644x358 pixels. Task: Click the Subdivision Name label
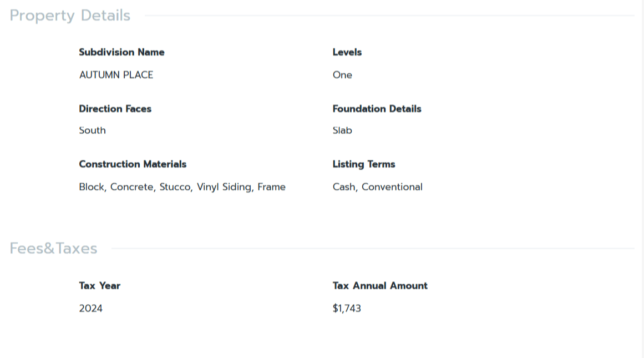point(121,52)
